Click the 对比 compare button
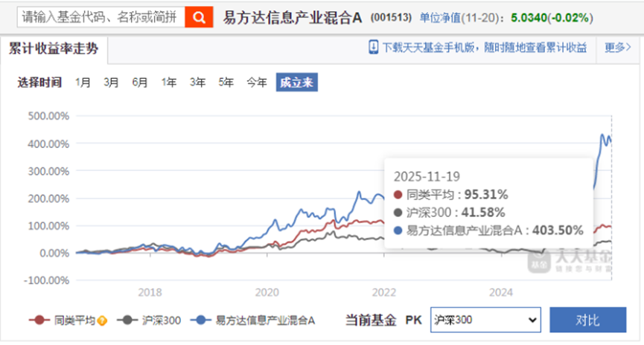 click(x=587, y=320)
